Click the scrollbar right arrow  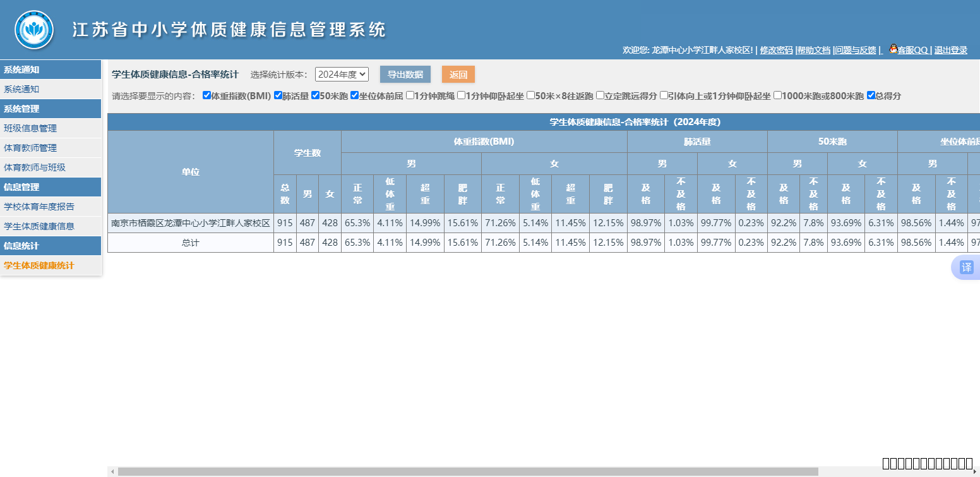tap(975, 471)
